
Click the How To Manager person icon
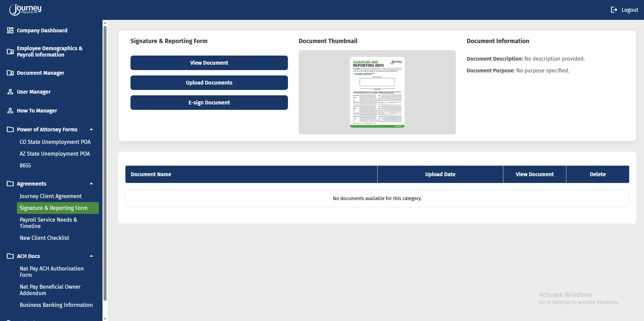[10, 110]
